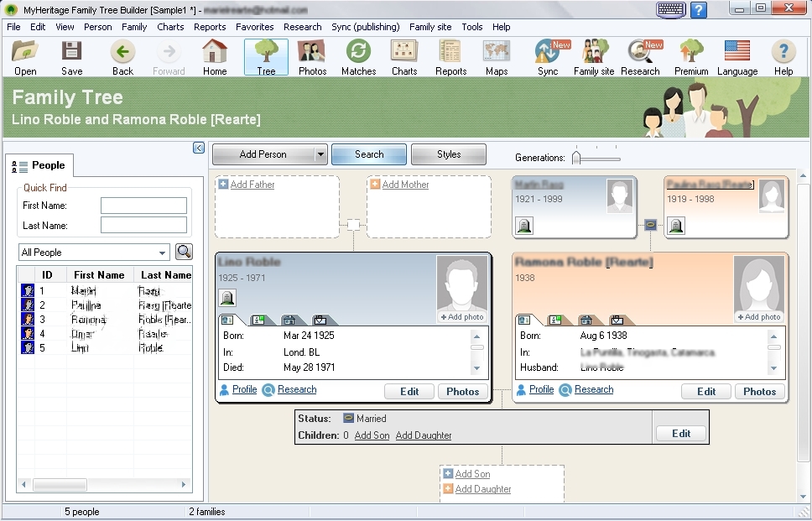Click the Last Name quick find field
This screenshot has height=521, width=812.
click(x=143, y=226)
